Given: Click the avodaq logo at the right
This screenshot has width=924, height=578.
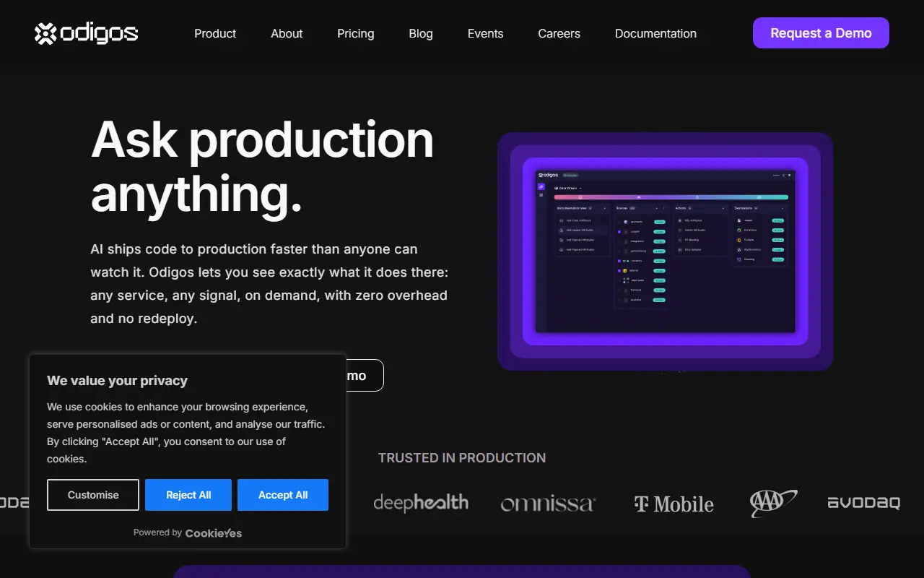Looking at the screenshot, I should pos(863,503).
